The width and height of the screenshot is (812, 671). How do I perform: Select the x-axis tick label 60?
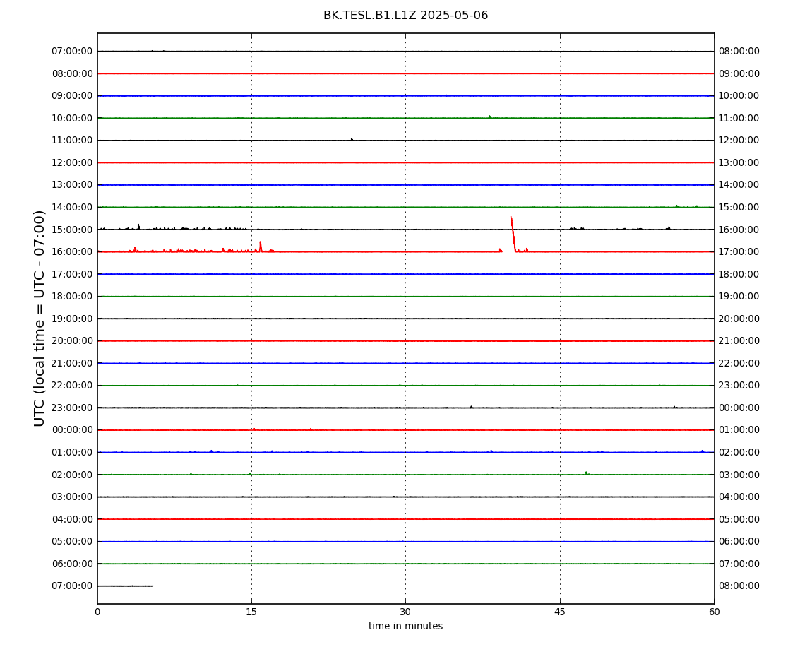click(x=714, y=612)
